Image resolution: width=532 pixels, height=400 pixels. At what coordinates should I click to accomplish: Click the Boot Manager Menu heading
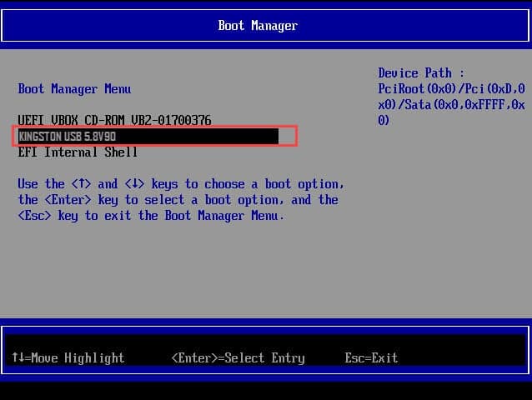pyautogui.click(x=74, y=89)
